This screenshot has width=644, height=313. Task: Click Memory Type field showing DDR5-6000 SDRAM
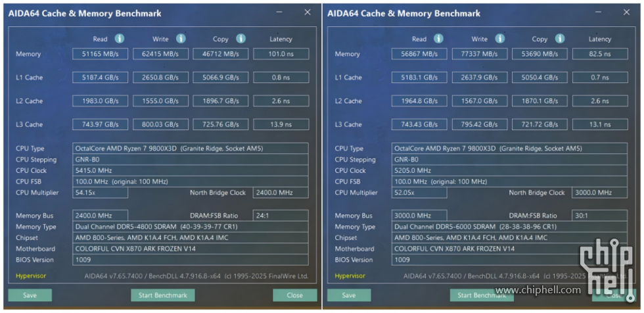509,227
